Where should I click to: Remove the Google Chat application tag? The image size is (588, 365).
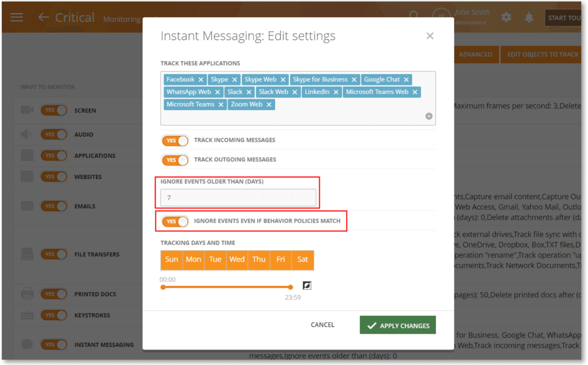click(406, 80)
